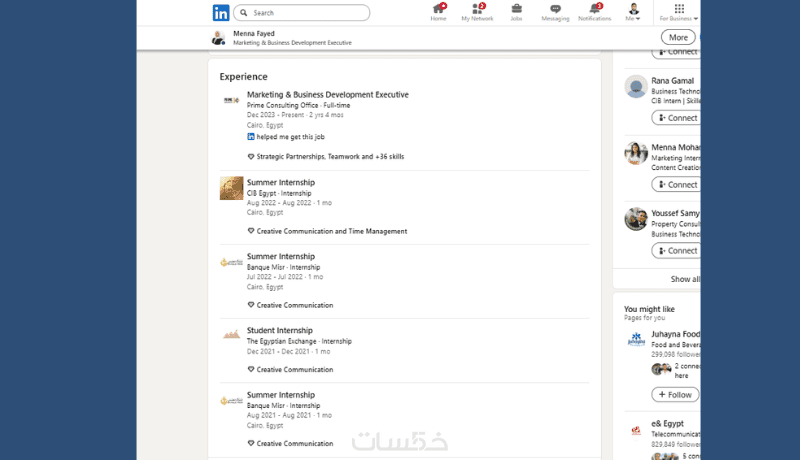This screenshot has height=460, width=800.
Task: Click the e& Egypt page logo
Action: coord(636,430)
